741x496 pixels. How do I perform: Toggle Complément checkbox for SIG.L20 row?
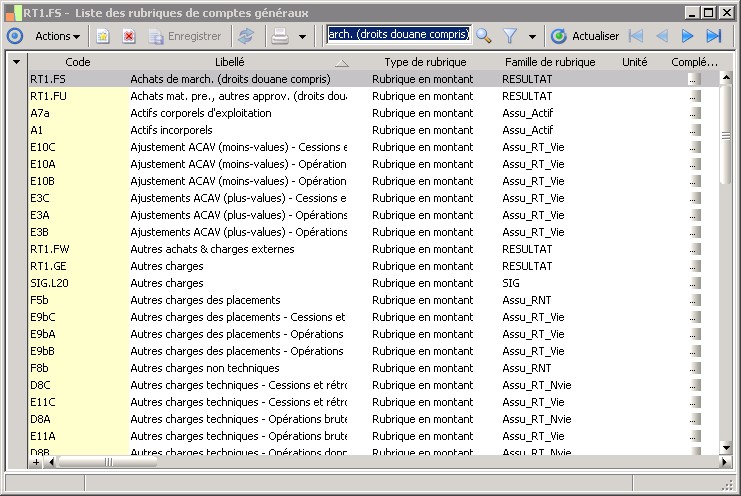pos(695,283)
